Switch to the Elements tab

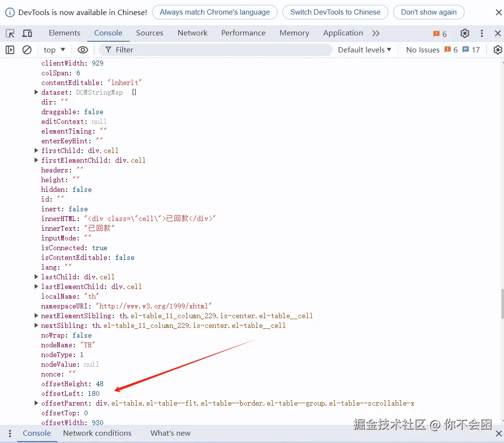(x=64, y=33)
